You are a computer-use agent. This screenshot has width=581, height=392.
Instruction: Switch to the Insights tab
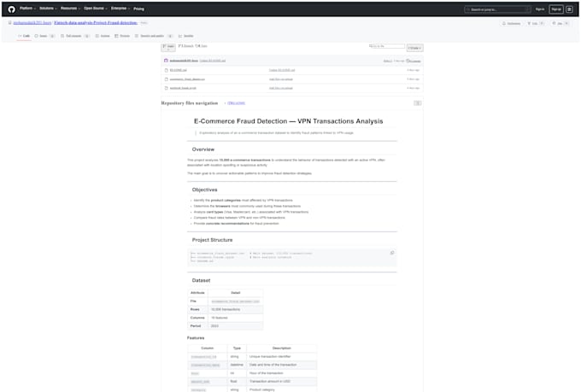(186, 36)
